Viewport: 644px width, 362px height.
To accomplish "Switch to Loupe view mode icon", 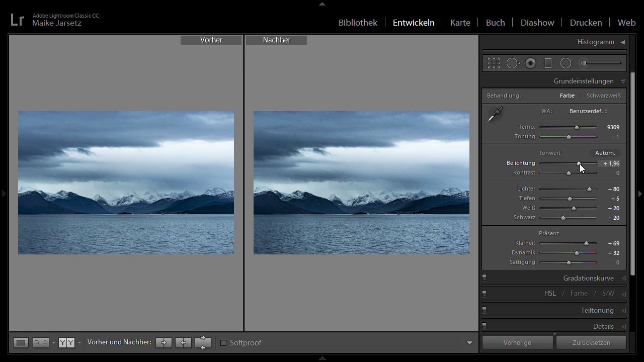I will (x=21, y=342).
